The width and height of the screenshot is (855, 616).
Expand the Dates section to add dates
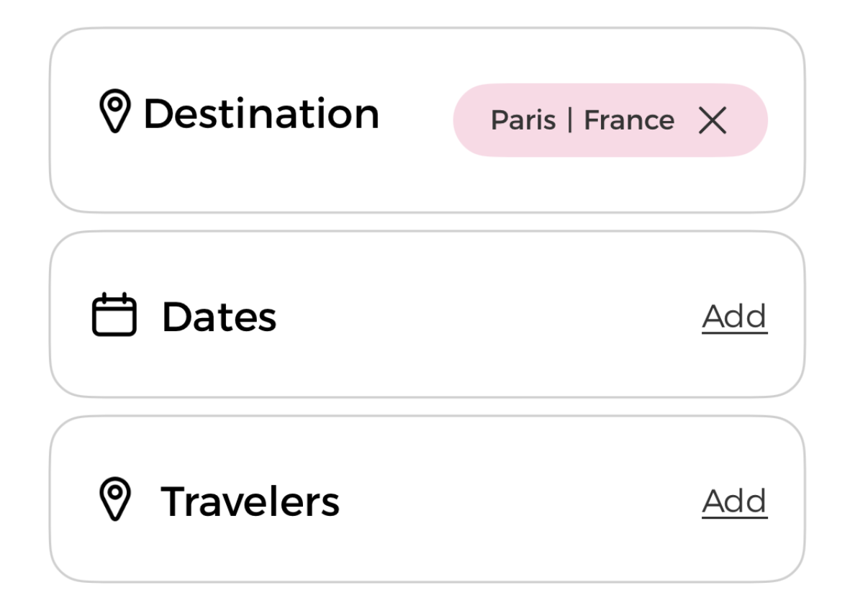[x=734, y=314]
